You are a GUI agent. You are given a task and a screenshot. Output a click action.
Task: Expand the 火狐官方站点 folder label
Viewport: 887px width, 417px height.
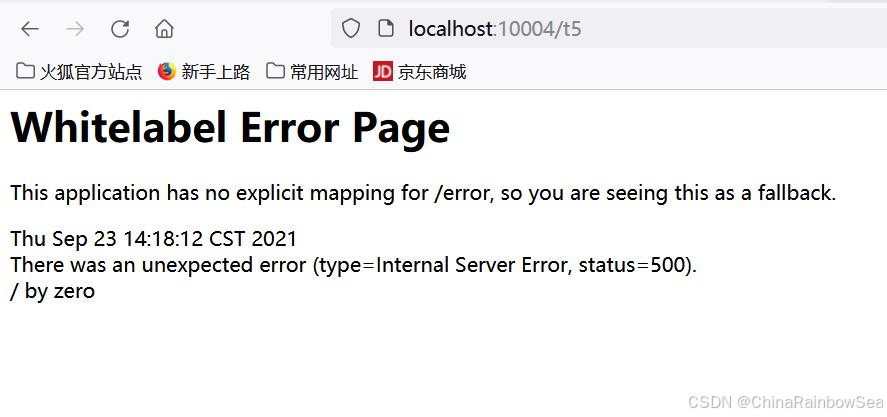[x=91, y=72]
